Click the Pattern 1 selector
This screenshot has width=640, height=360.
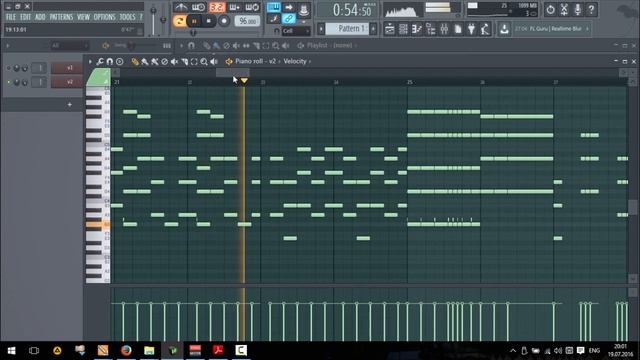[x=348, y=29]
